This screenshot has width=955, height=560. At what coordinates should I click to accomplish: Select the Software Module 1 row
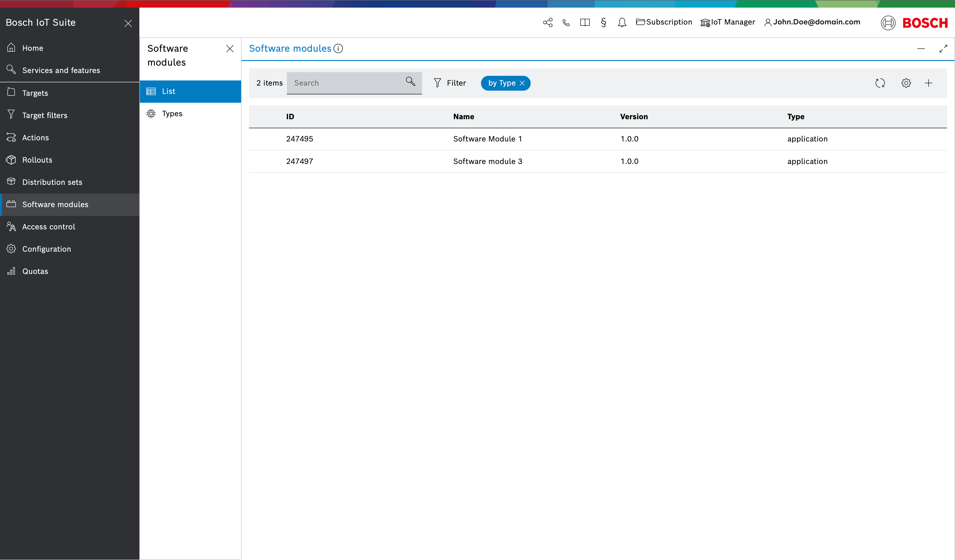click(x=487, y=139)
